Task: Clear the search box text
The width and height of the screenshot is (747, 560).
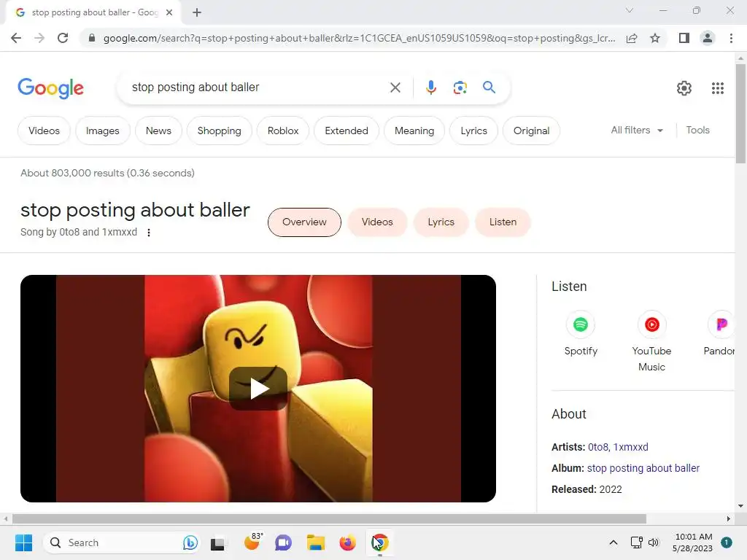Action: point(395,87)
